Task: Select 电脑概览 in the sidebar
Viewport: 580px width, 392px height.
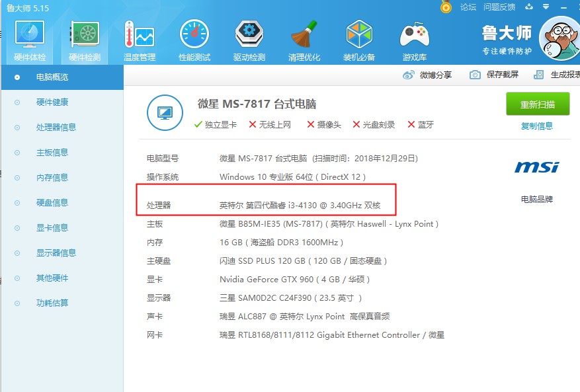Action: 62,77
